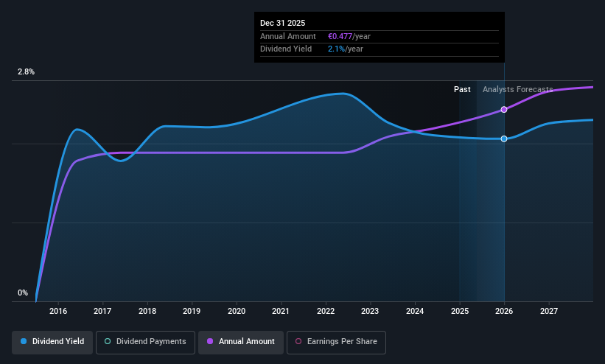The image size is (605, 364).
Task: Select the 2017 x-axis label
Action: point(102,311)
